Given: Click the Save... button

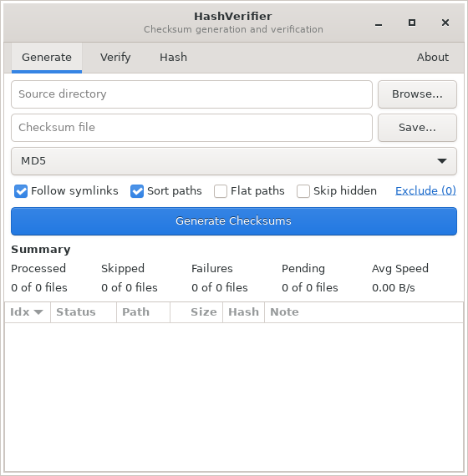Looking at the screenshot, I should coord(417,128).
